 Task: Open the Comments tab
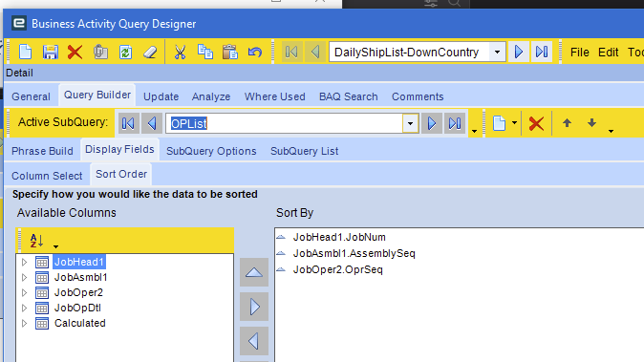(x=418, y=96)
